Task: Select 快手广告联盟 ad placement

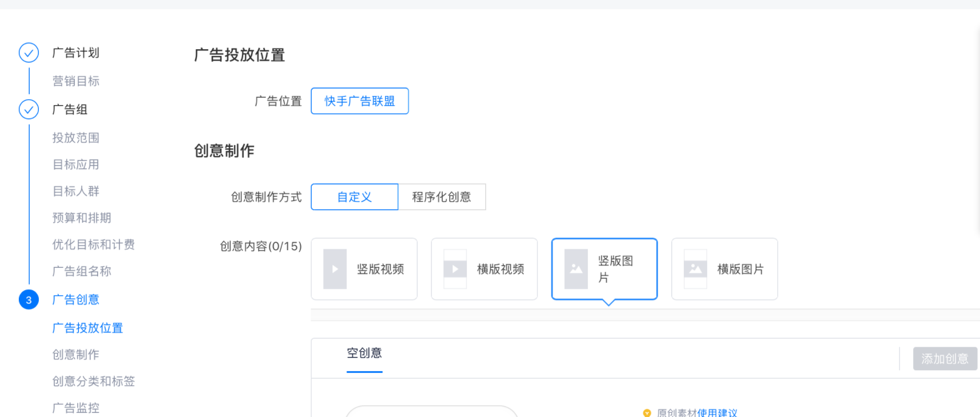Action: point(360,101)
